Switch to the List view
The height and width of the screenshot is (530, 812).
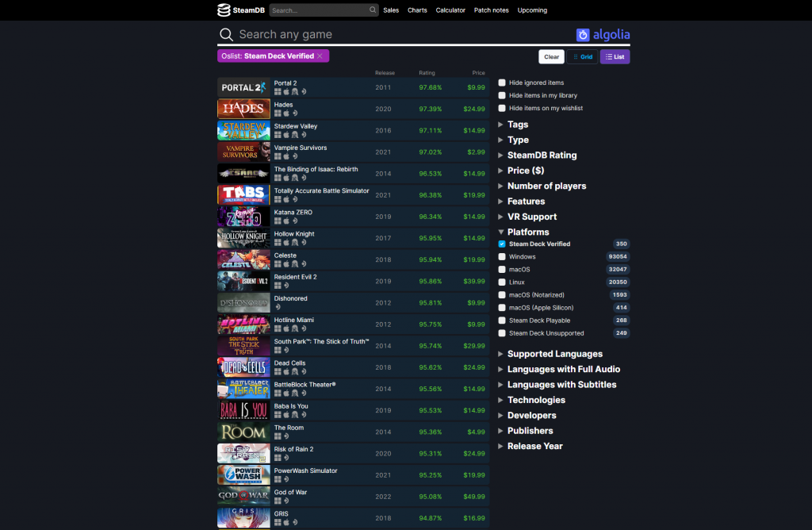615,57
